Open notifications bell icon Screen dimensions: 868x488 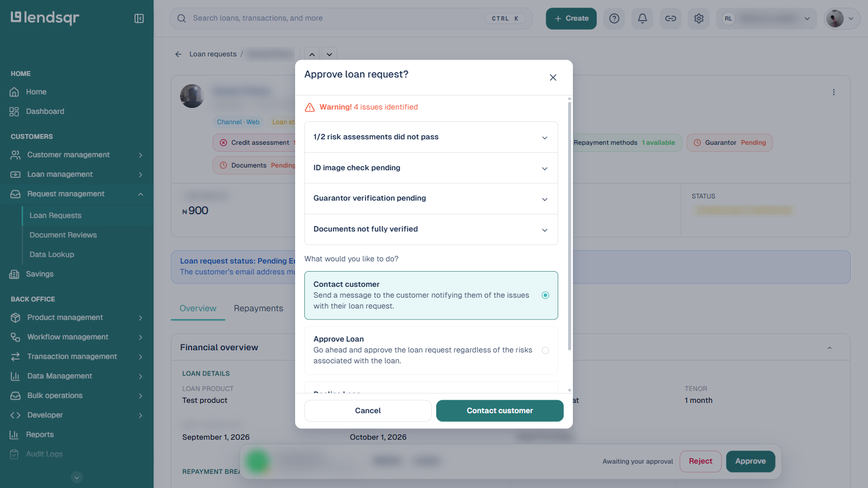[x=642, y=18]
